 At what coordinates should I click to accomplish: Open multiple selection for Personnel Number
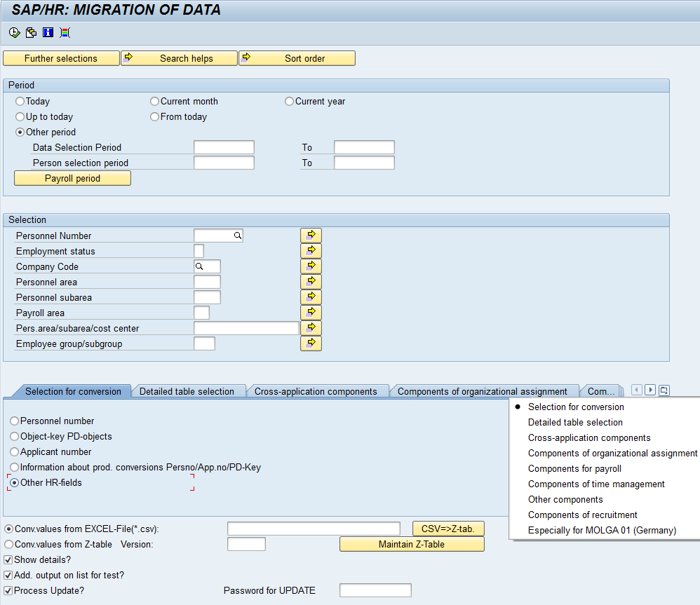click(x=311, y=235)
